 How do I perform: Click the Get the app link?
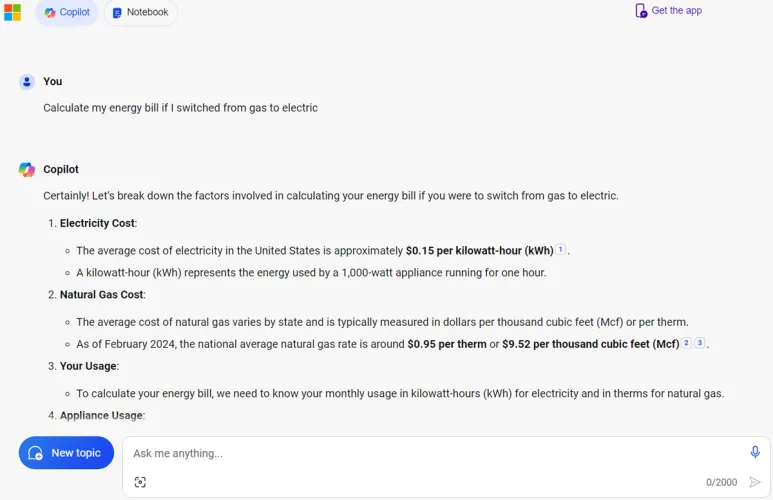click(676, 11)
